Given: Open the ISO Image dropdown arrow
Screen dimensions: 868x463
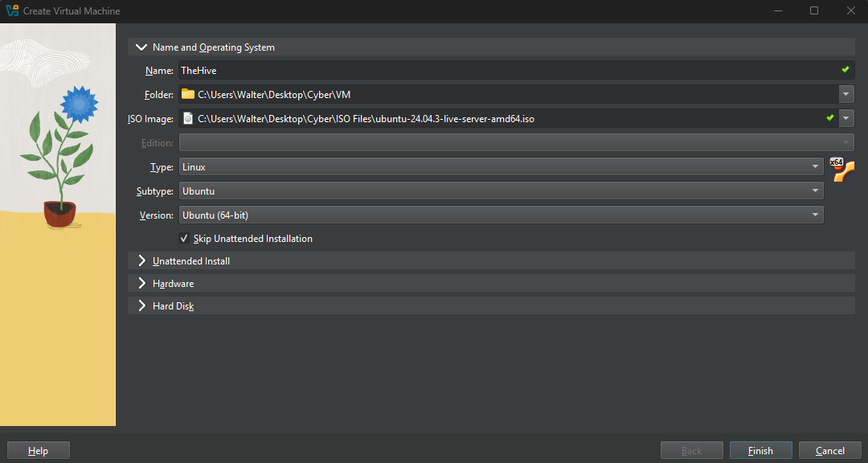Looking at the screenshot, I should tap(846, 118).
